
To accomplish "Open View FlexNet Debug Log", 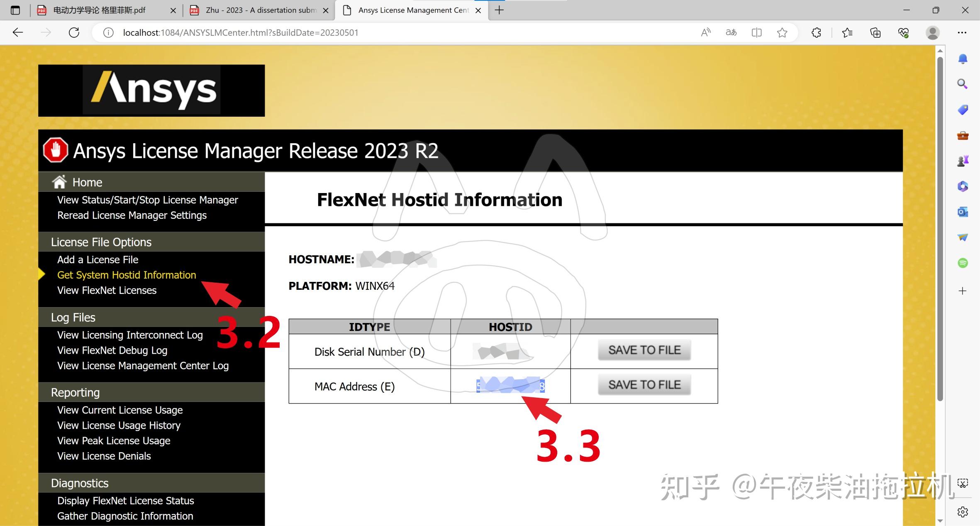I will click(112, 350).
